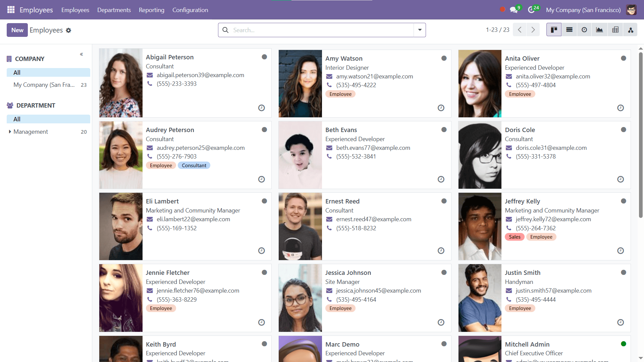
Task: Switch to list view
Action: point(569,29)
